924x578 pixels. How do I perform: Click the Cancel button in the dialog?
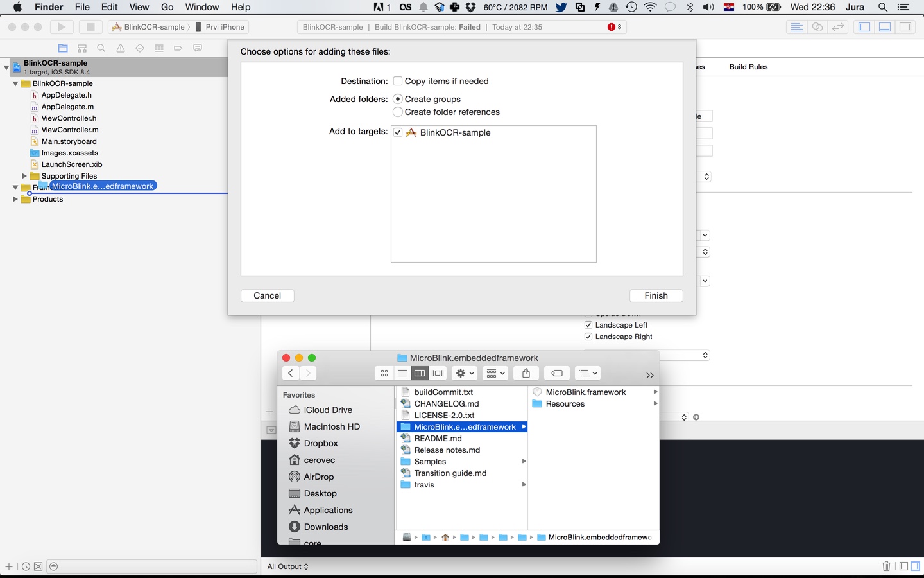(268, 295)
